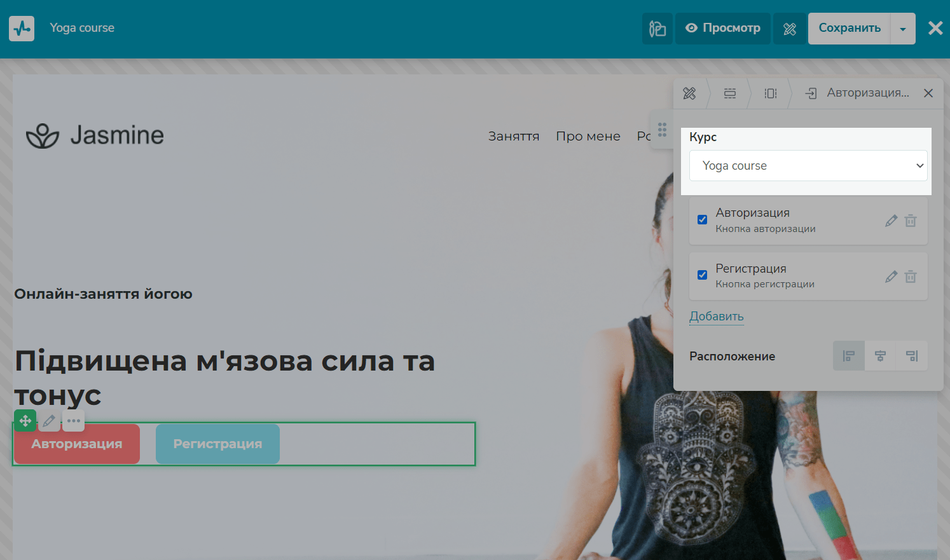Open the Про мене menu item
950x560 pixels.
click(x=588, y=136)
